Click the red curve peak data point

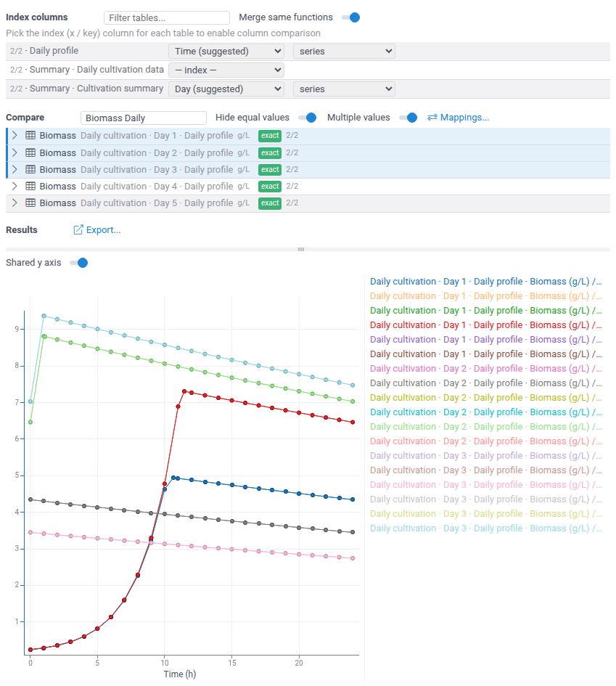pos(184,391)
